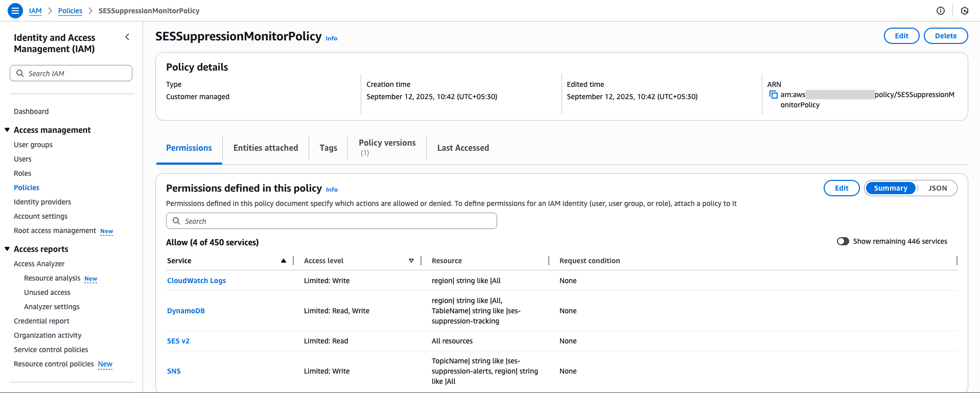Open User groups in sidebar
The height and width of the screenshot is (393, 980).
pyautogui.click(x=33, y=145)
